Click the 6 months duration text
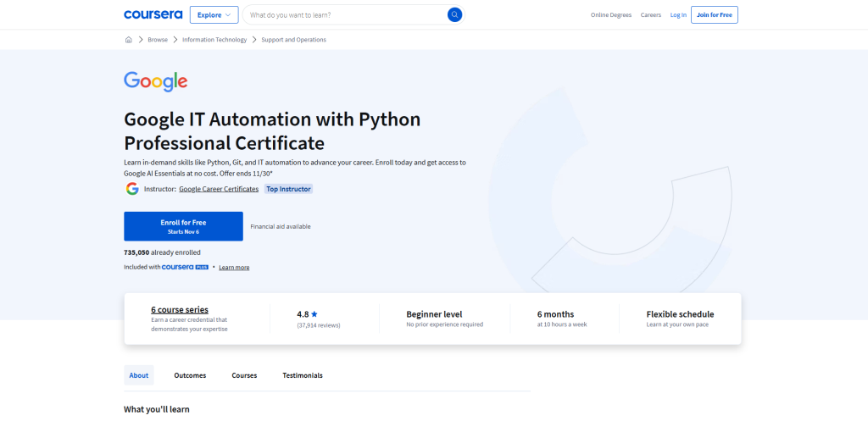 (x=555, y=314)
